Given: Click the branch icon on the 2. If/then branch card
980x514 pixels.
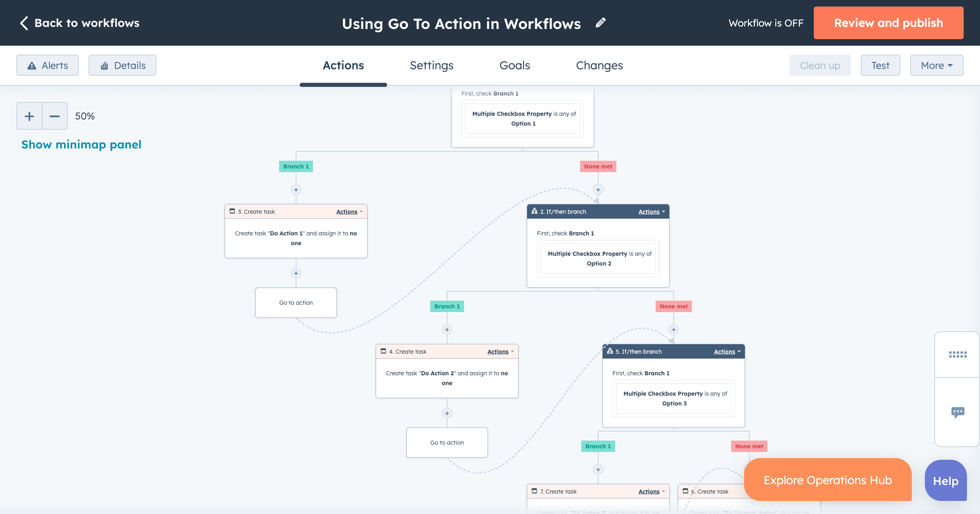Looking at the screenshot, I should pyautogui.click(x=535, y=211).
